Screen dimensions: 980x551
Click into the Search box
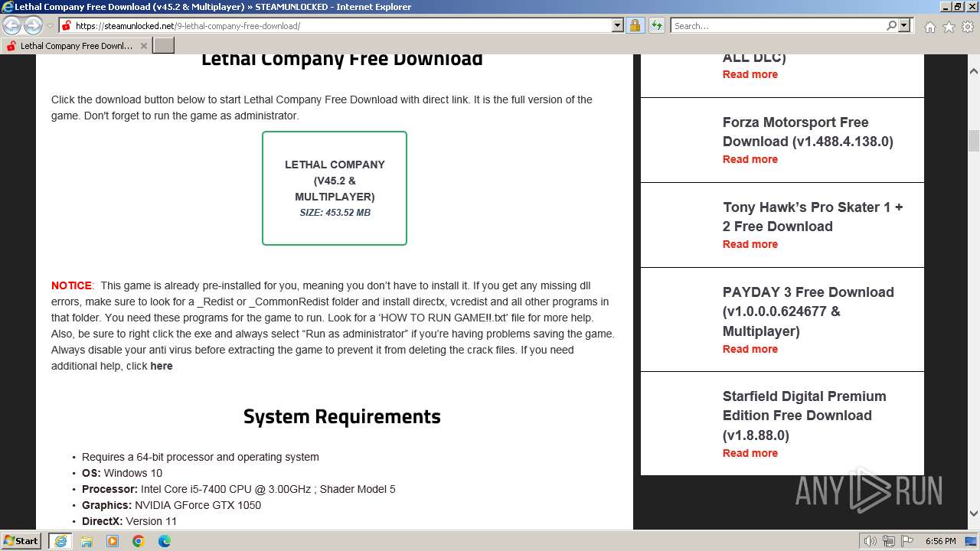778,25
